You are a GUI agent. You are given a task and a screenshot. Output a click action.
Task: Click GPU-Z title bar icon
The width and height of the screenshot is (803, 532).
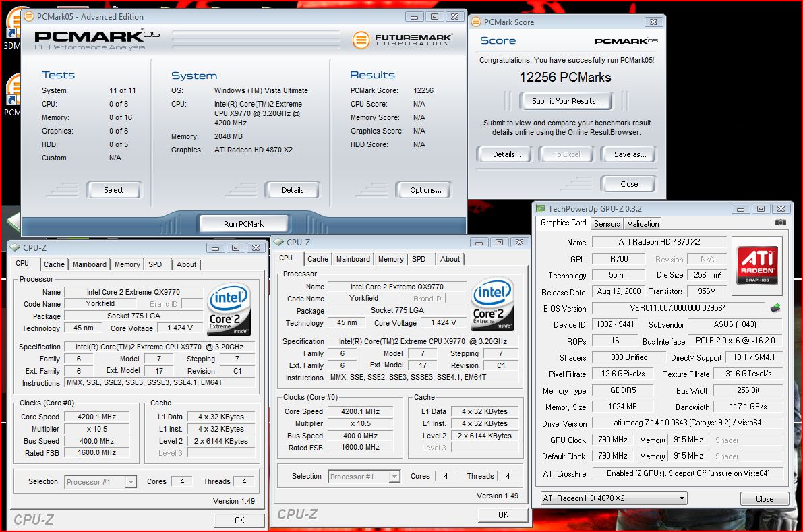[540, 208]
